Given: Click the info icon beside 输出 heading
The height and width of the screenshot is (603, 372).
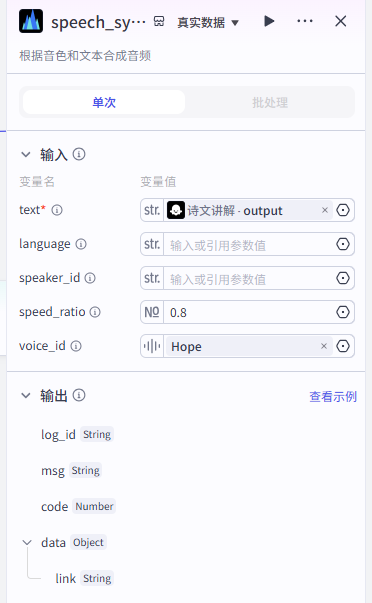Looking at the screenshot, I should [79, 395].
